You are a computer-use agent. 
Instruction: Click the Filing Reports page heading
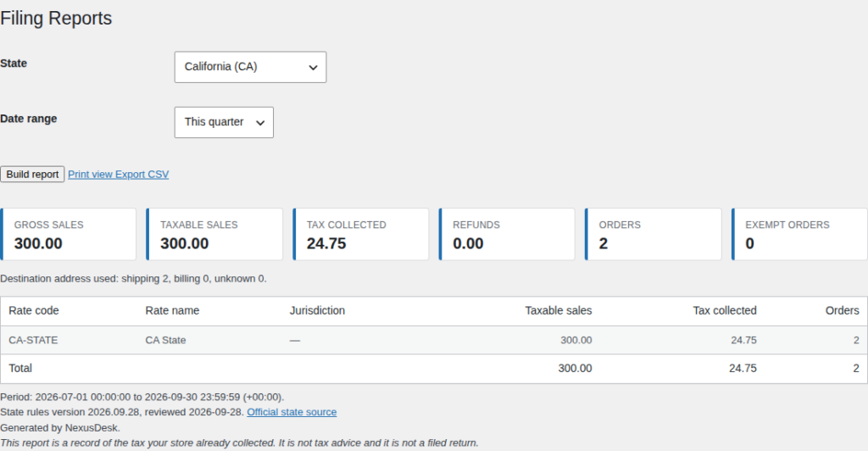pyautogui.click(x=56, y=19)
